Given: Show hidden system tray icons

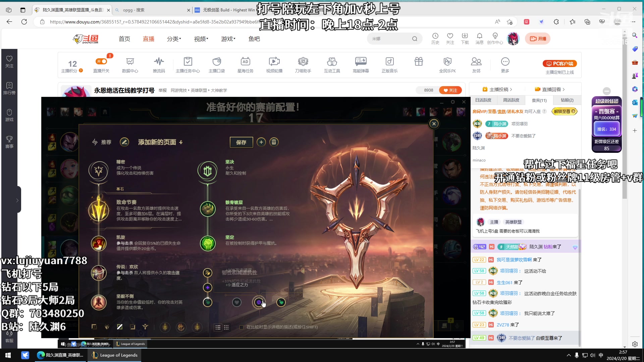Looking at the screenshot, I should coord(569,355).
